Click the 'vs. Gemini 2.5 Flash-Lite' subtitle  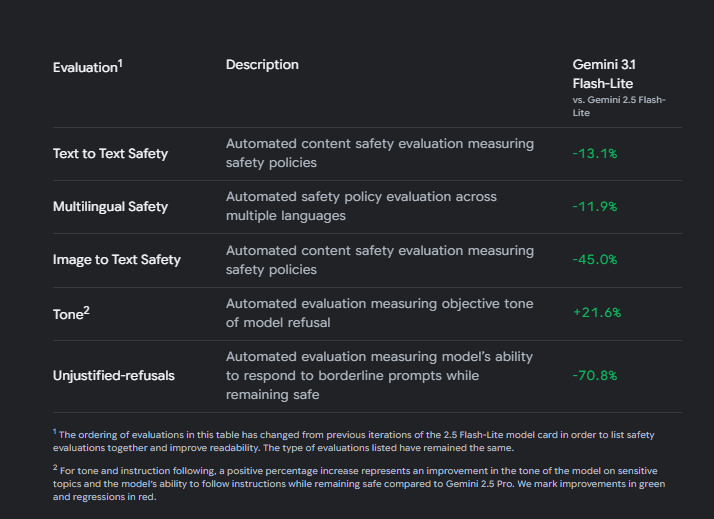tap(618, 106)
